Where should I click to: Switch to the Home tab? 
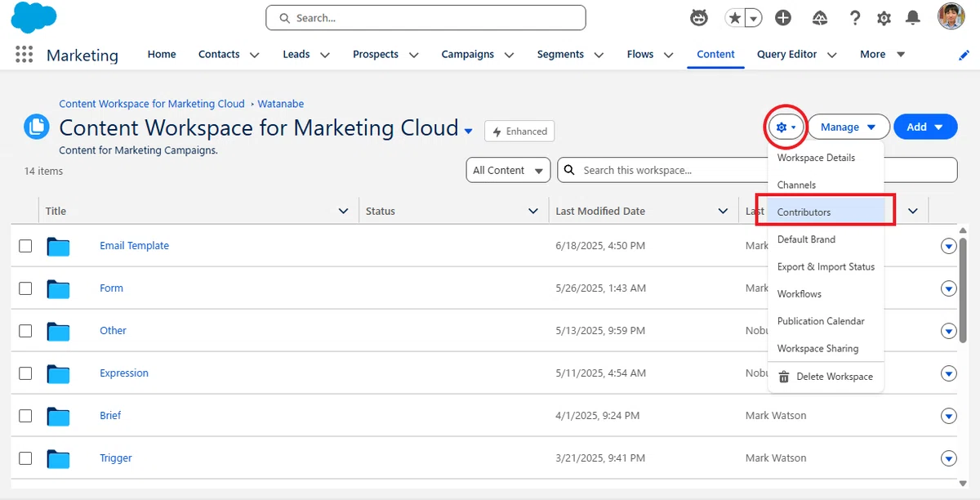click(x=162, y=54)
